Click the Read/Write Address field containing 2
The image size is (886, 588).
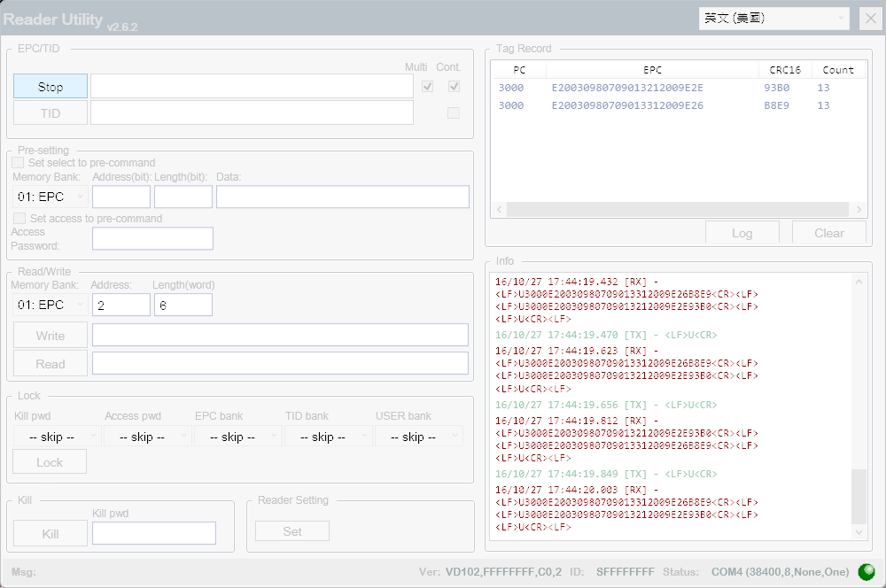point(121,305)
